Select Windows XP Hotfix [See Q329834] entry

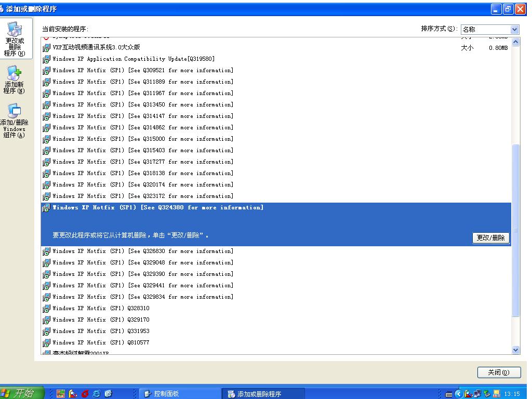point(276,297)
